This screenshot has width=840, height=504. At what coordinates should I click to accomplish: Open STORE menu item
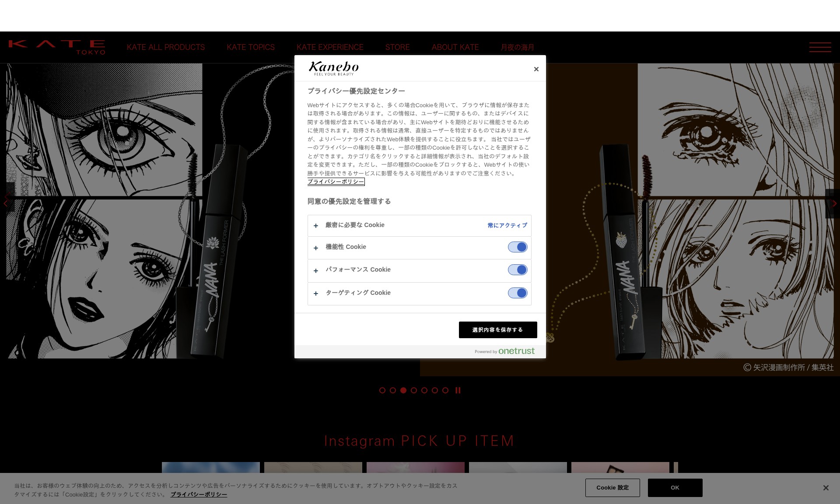397,47
